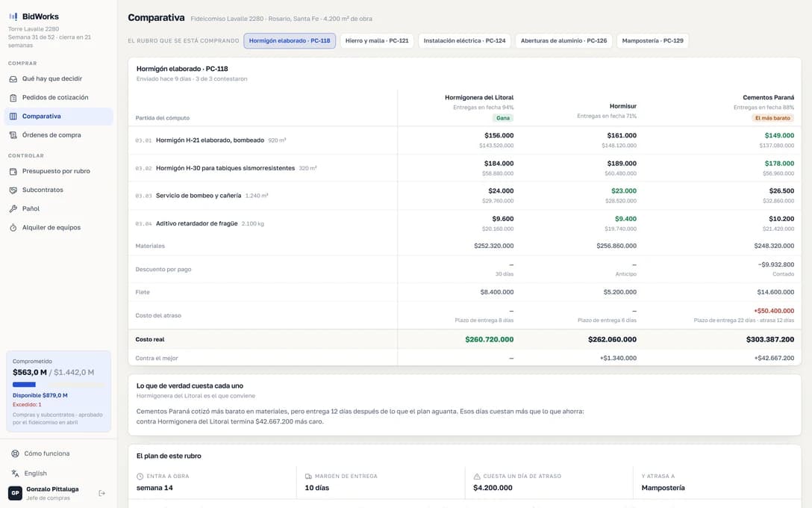
Task: Open the Comparativa sidebar item
Action: coord(58,116)
